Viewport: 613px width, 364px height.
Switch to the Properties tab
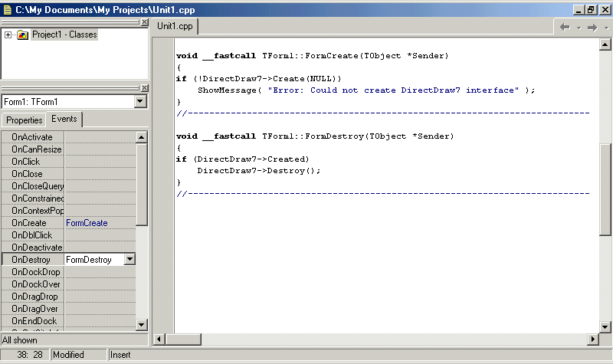[x=24, y=120]
